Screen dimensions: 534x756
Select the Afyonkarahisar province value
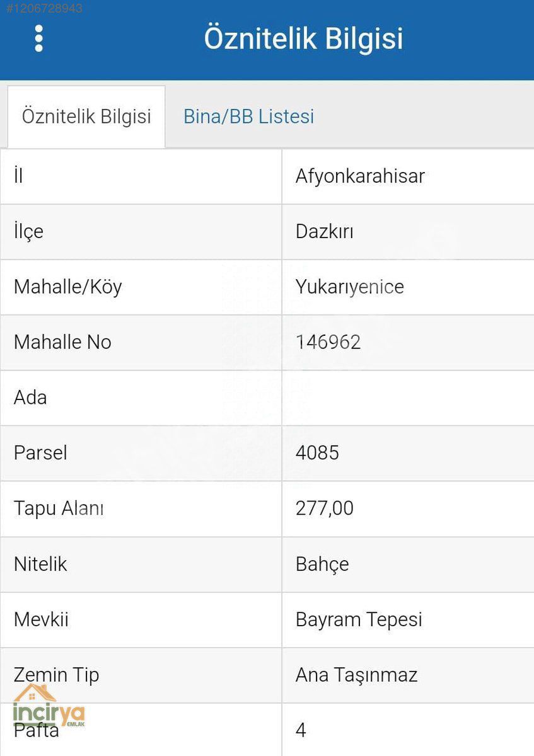[360, 176]
